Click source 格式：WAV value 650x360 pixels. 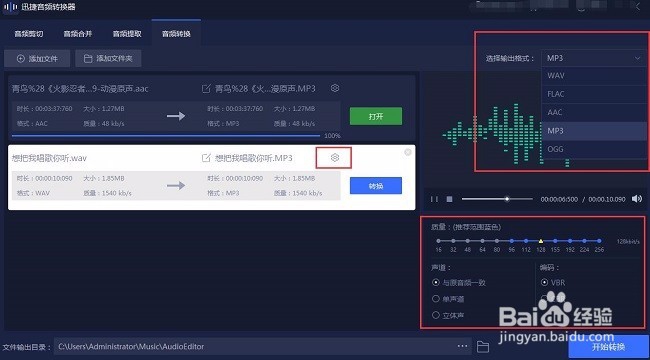point(33,193)
